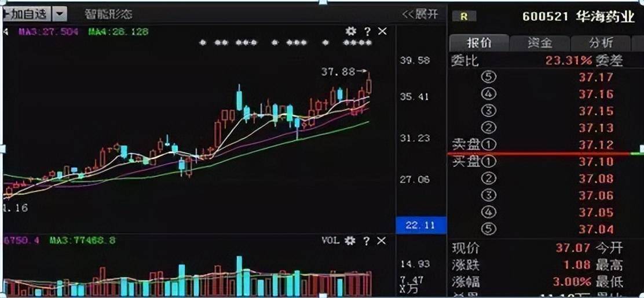Open help for the main K-line chart

367,31
